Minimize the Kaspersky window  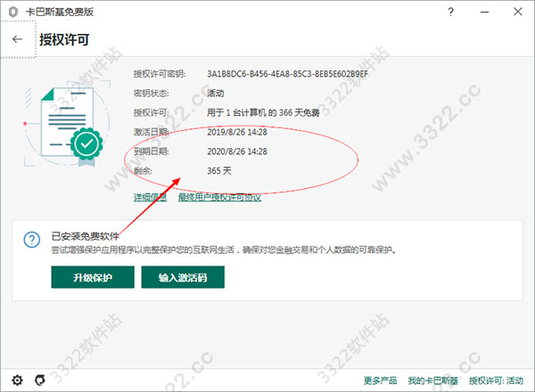[x=484, y=12]
